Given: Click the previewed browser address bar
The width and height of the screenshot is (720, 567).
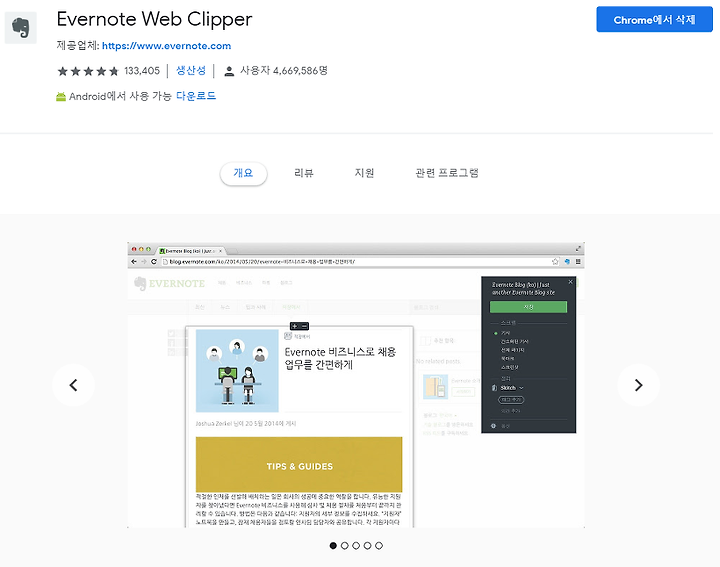Looking at the screenshot, I should pos(356,262).
